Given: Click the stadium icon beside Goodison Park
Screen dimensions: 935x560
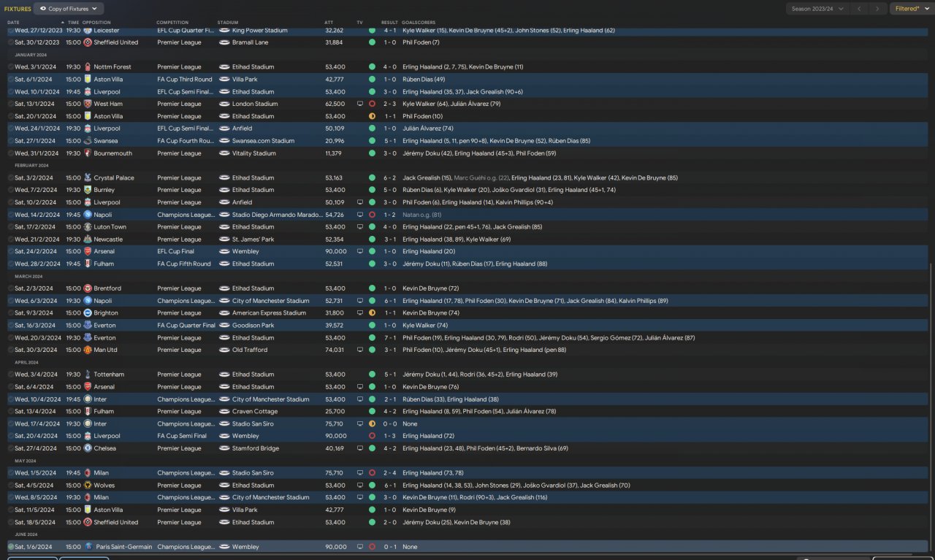Looking at the screenshot, I should [x=225, y=326].
